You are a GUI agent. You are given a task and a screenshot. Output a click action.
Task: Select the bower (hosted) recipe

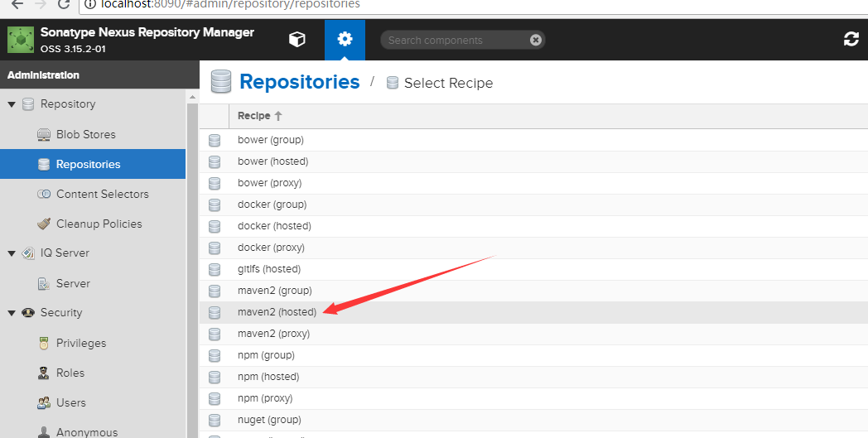[x=533, y=161]
